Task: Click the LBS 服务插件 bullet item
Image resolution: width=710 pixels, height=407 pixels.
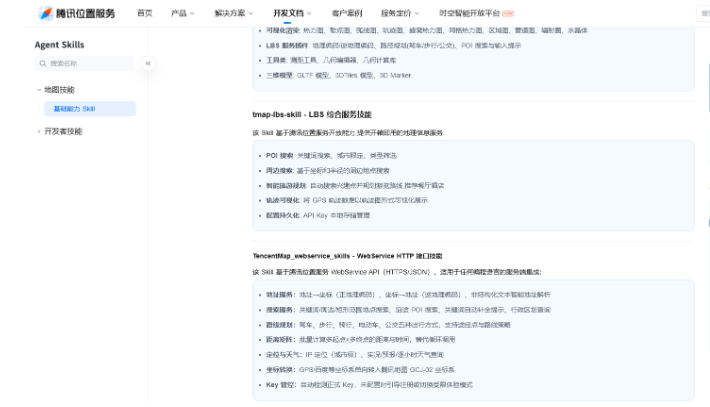Action: tap(393, 45)
